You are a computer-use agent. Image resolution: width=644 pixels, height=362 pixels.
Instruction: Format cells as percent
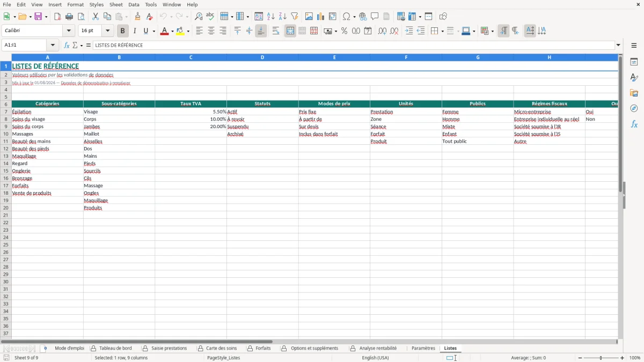(344, 31)
